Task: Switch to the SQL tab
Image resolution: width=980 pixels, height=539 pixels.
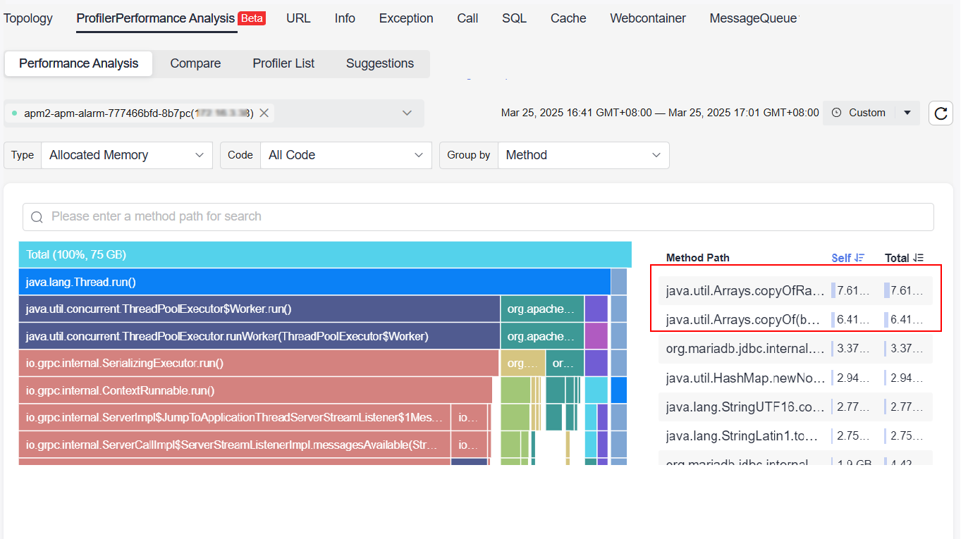Action: coord(514,18)
